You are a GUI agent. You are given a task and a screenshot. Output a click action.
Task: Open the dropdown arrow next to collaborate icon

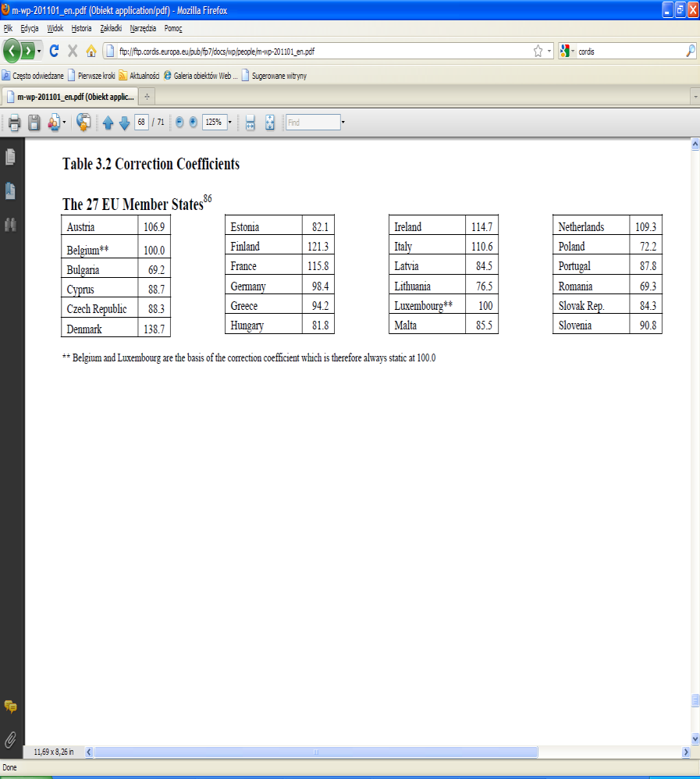point(64,123)
